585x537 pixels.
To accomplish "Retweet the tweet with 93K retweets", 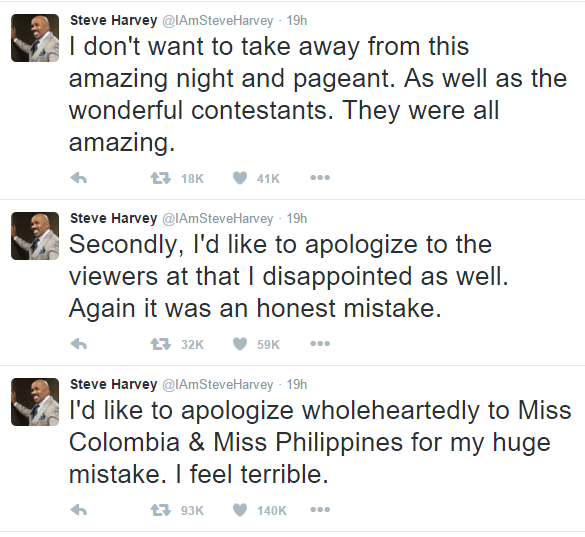I will (161, 510).
